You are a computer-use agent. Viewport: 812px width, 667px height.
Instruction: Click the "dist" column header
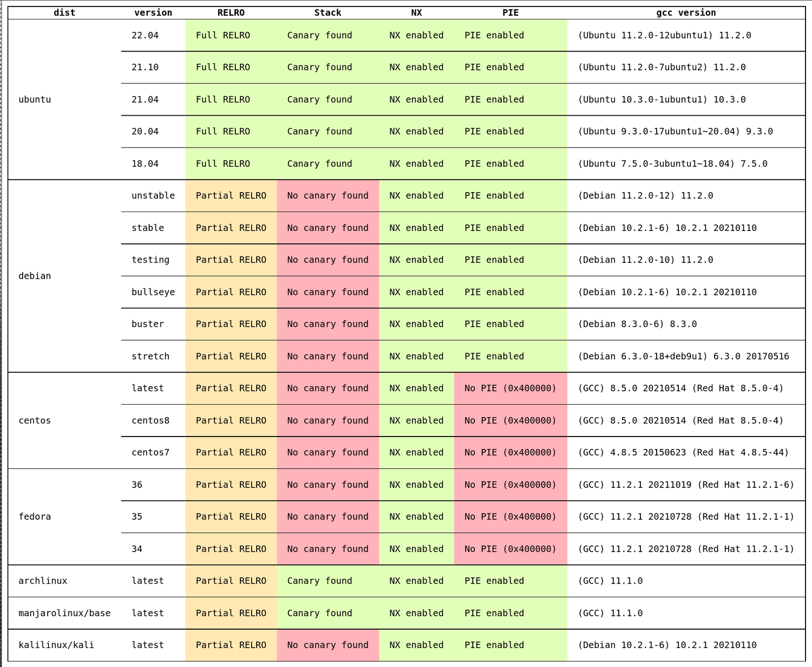coord(64,12)
